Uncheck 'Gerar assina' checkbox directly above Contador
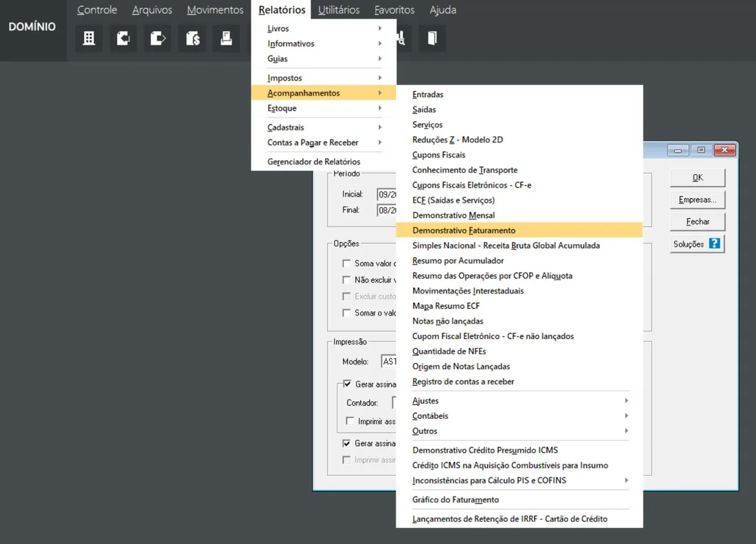The image size is (756, 544). (x=347, y=384)
